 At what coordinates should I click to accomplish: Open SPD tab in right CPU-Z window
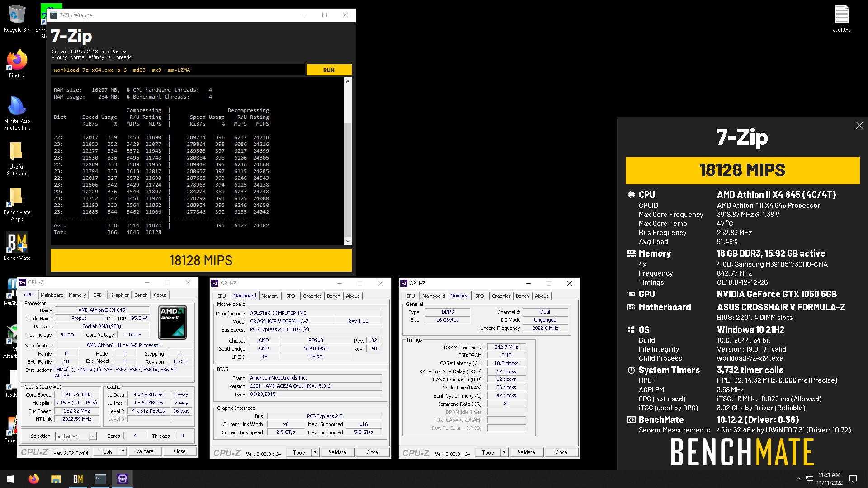click(480, 296)
